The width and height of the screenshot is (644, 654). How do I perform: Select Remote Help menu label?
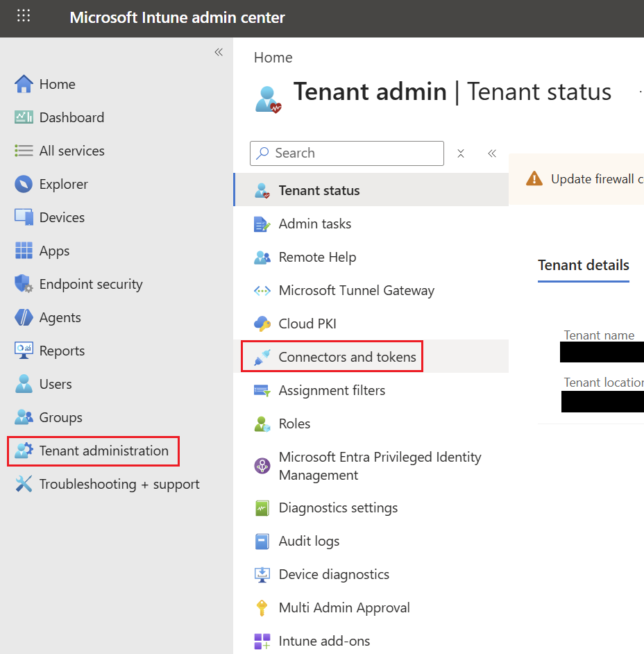click(x=317, y=258)
